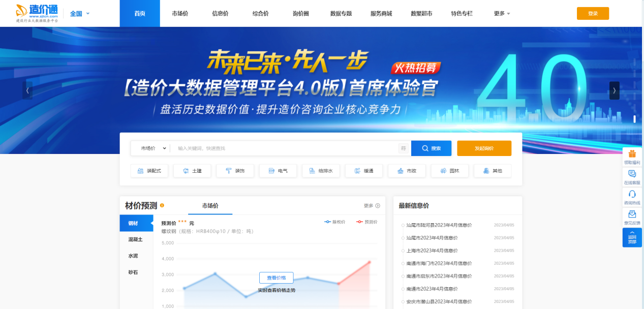
Task: Toggle 预测价 series in chart legend
Action: 367,222
